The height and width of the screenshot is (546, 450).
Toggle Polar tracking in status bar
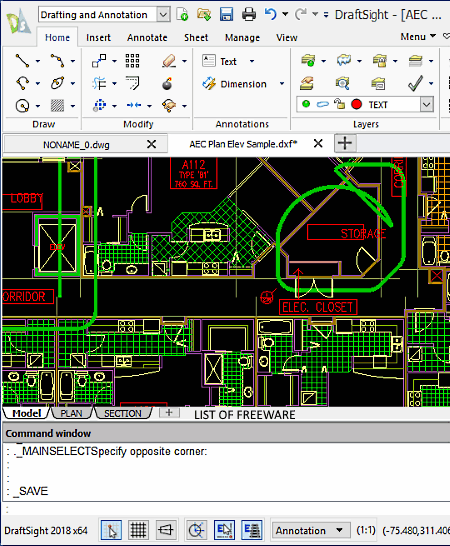[x=196, y=530]
